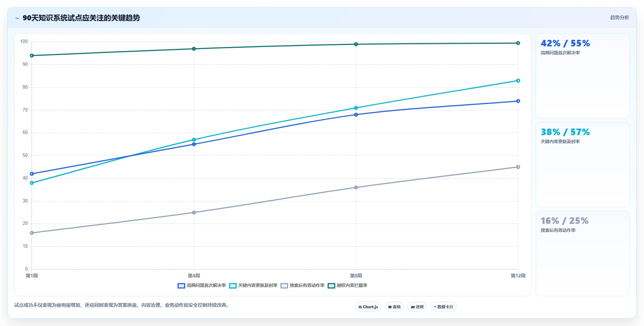The height and width of the screenshot is (326, 644).
Task: Click the 90天知识系统试点应关注的关键趋势 title
Action: coord(81,18)
